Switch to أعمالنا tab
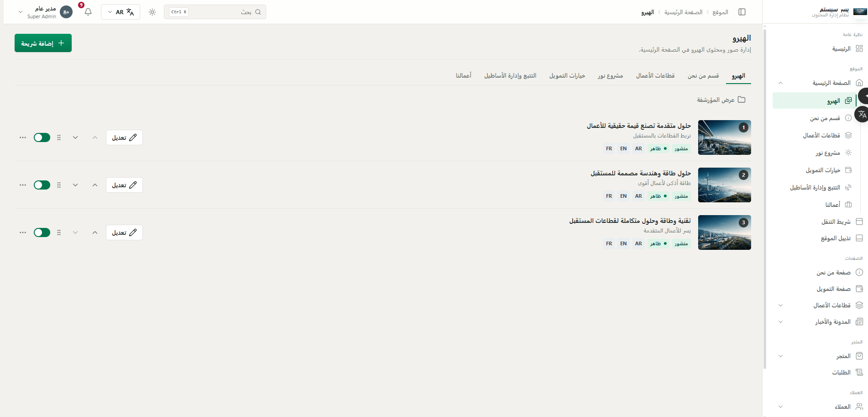The image size is (868, 417). coord(463,75)
